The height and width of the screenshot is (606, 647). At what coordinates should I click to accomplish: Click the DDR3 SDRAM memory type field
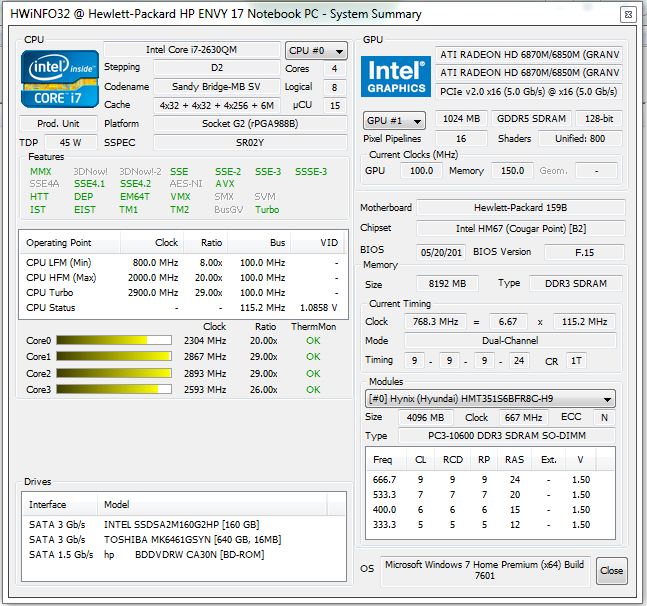(576, 283)
